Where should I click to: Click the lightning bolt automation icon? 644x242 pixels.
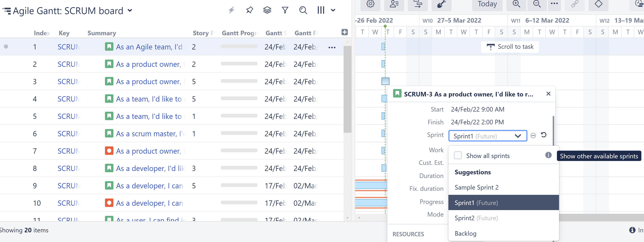click(x=232, y=10)
